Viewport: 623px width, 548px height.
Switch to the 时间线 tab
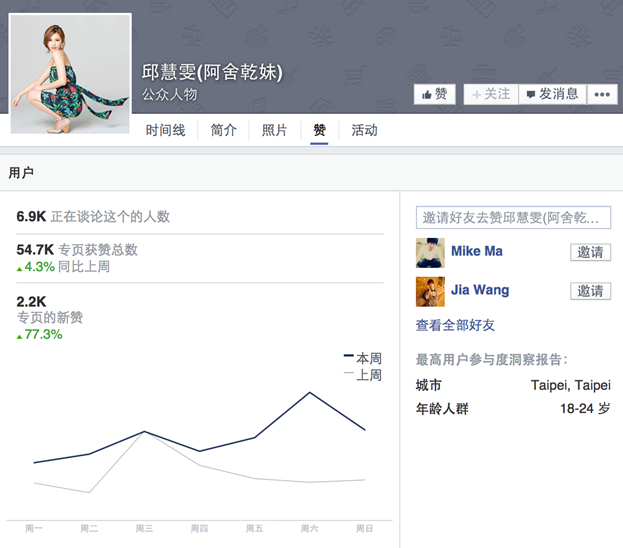click(x=165, y=130)
